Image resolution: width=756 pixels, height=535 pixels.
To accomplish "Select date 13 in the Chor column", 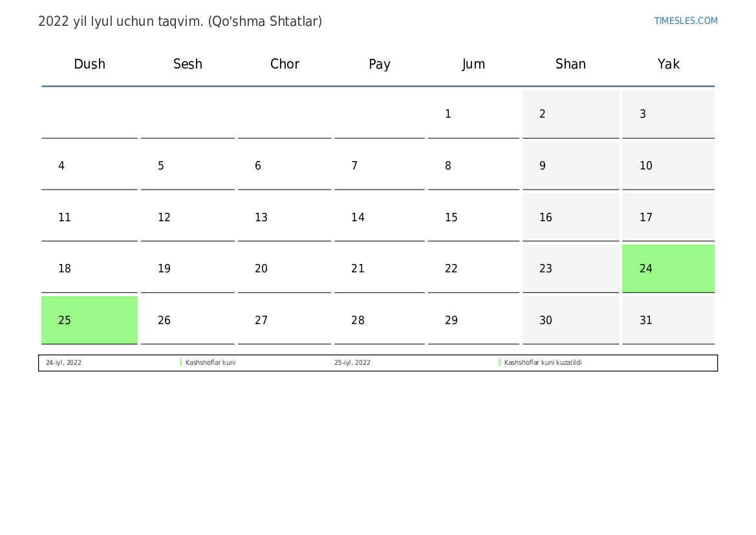I will (x=284, y=217).
